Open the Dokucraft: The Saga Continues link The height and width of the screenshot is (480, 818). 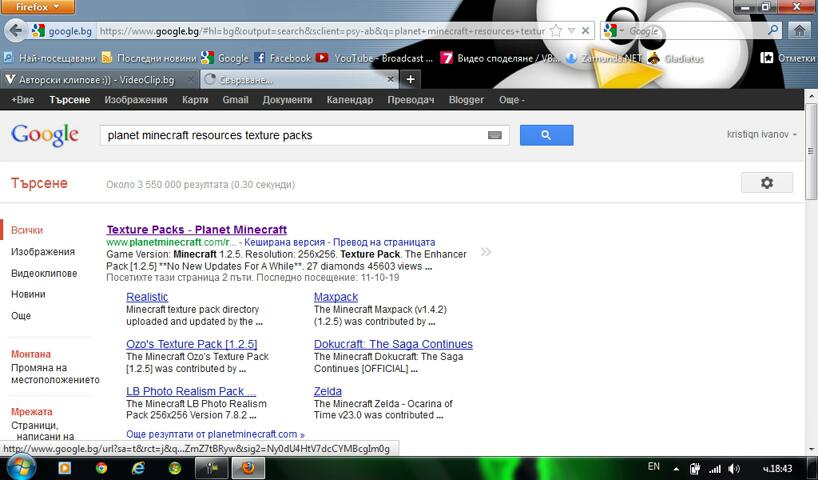[393, 344]
